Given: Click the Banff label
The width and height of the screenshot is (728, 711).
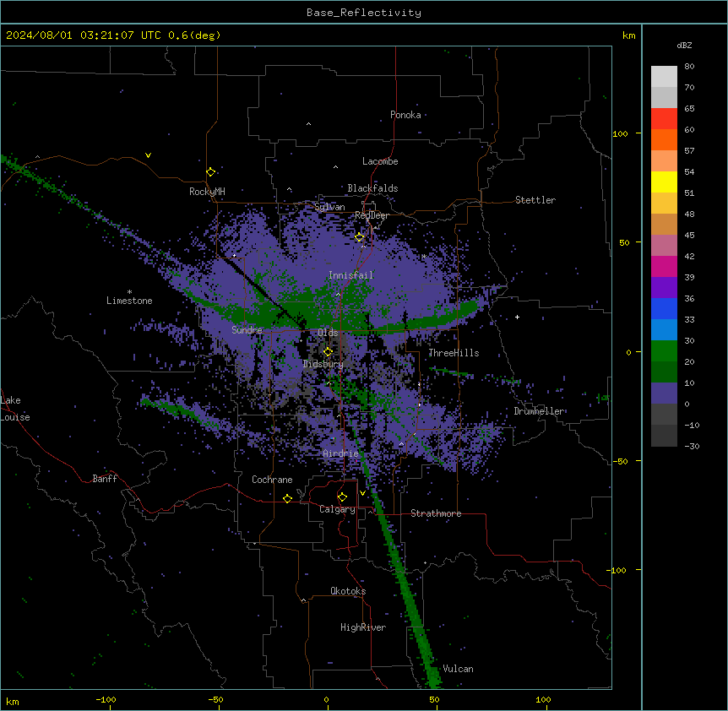Looking at the screenshot, I should coord(105,479).
